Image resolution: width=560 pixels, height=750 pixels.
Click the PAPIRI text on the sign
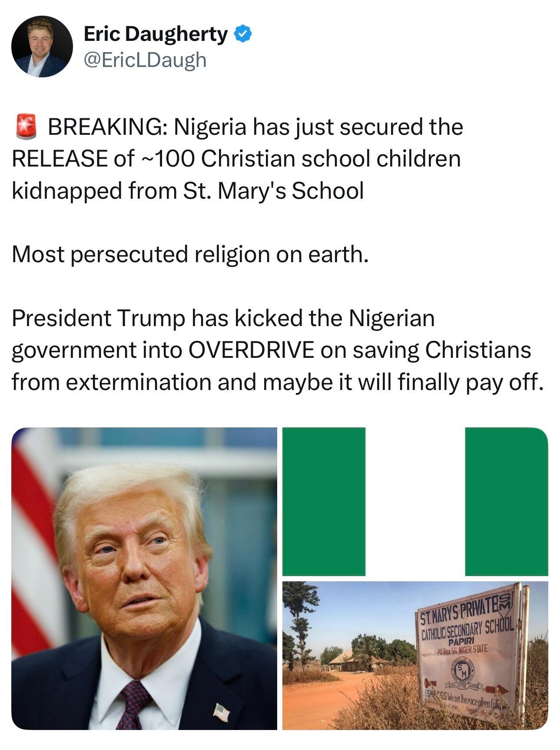(462, 642)
